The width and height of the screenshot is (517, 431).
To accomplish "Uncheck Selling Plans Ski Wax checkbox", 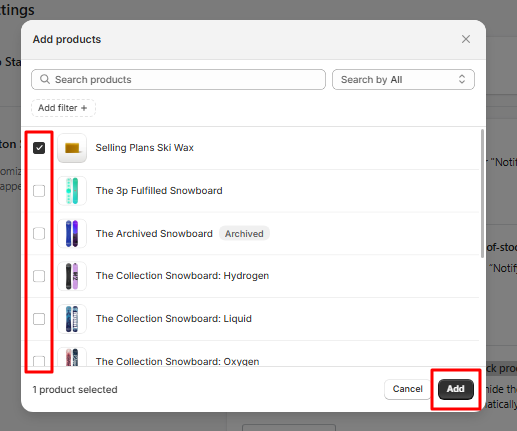I will (x=39, y=148).
